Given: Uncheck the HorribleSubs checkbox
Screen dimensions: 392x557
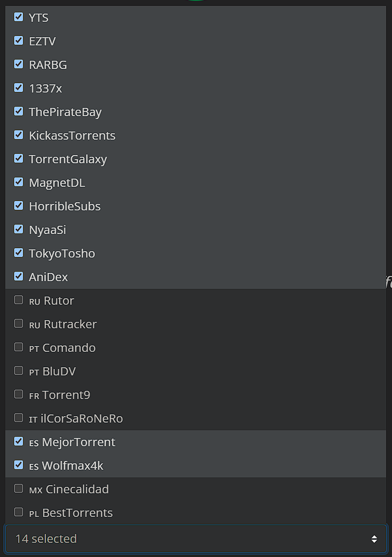Looking at the screenshot, I should click(18, 206).
